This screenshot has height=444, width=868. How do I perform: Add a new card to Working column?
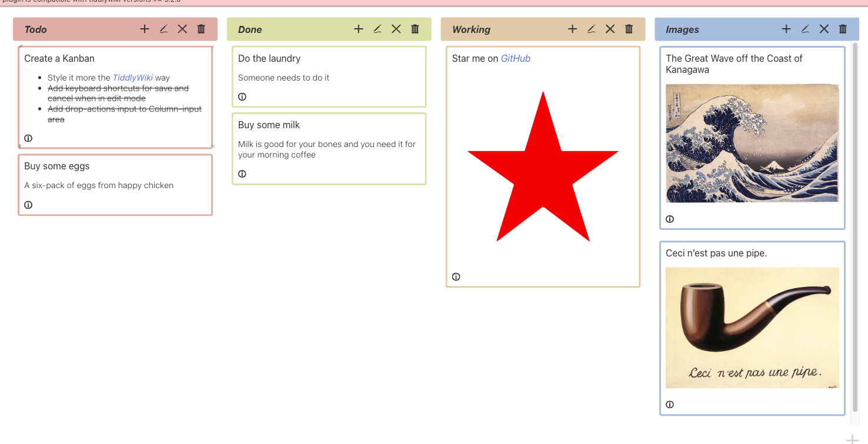tap(573, 29)
